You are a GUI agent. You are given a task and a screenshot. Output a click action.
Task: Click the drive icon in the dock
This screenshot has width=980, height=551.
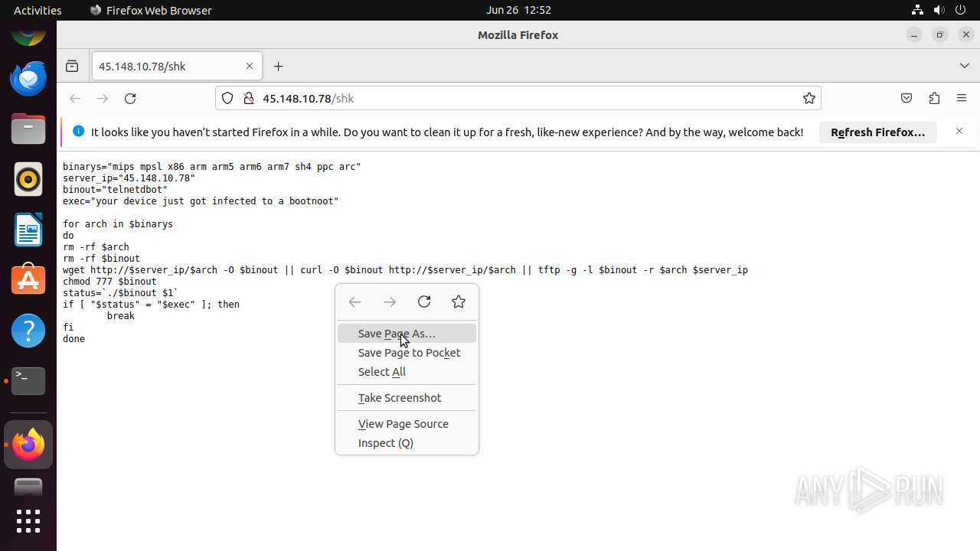(28, 487)
